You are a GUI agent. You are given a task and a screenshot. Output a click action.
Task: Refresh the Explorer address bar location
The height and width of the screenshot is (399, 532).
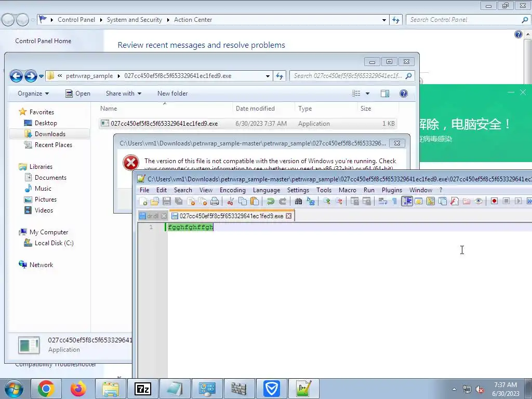tap(279, 76)
